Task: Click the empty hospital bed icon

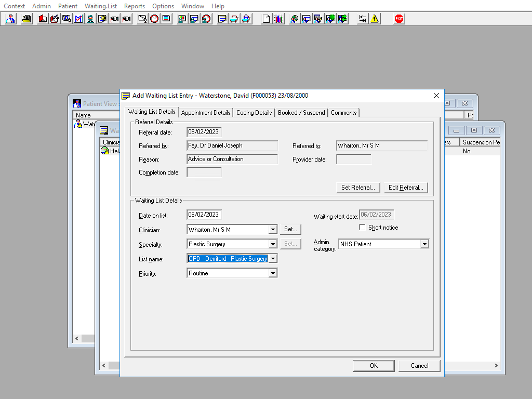Action: (x=234, y=19)
